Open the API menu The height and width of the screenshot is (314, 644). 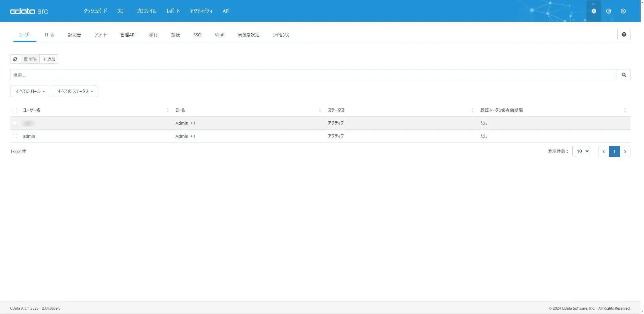pos(226,11)
